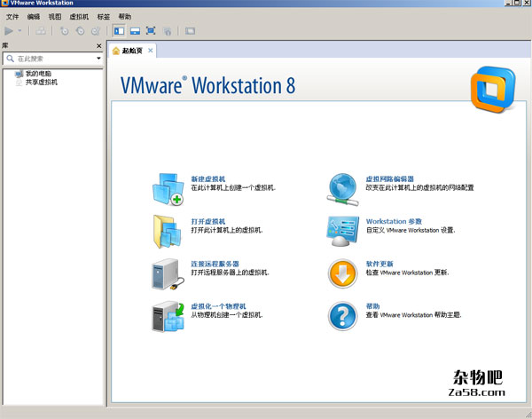Click the software update download icon

point(342,274)
